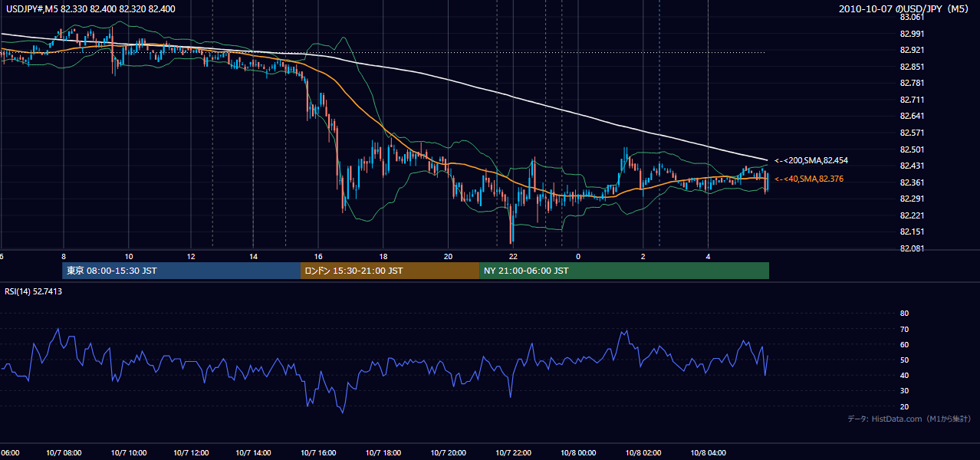Screen dimensions: 980x460
Task: Select the NY 21:00-06:00 JST session bar
Action: 624,271
